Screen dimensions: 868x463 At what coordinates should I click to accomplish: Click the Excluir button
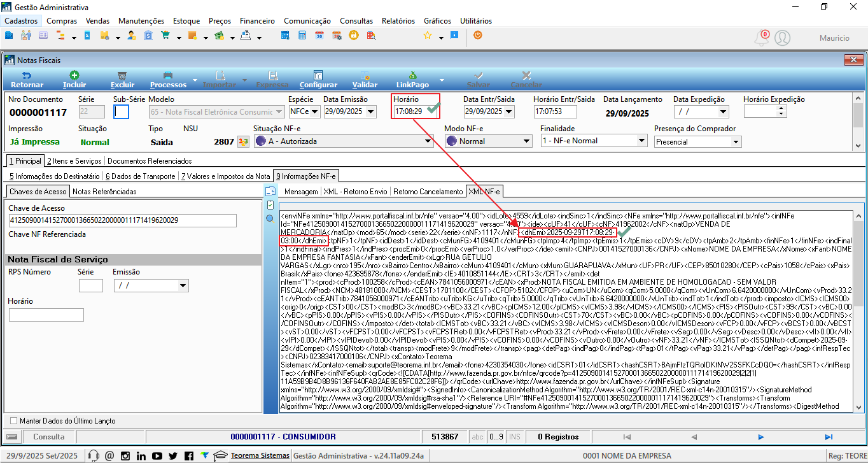tap(122, 80)
